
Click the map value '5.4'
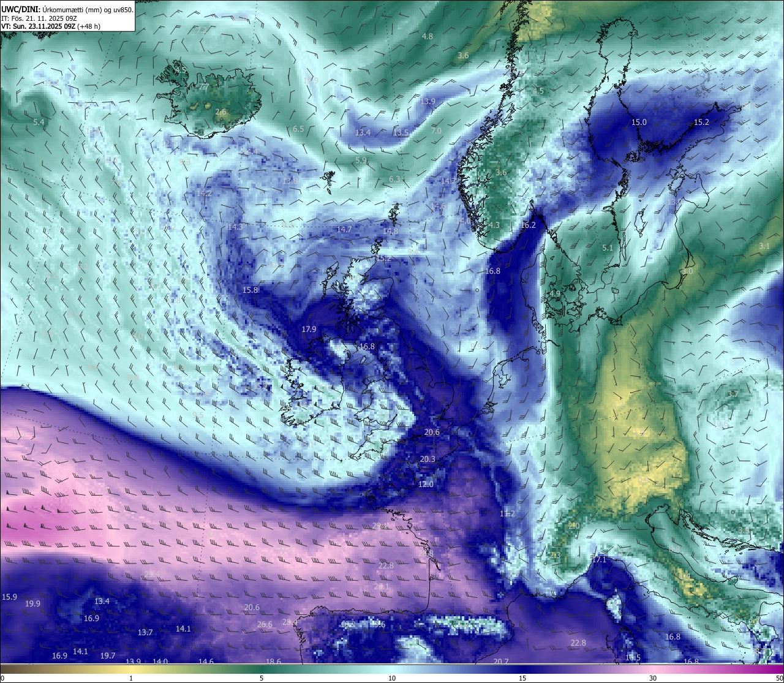(39, 123)
